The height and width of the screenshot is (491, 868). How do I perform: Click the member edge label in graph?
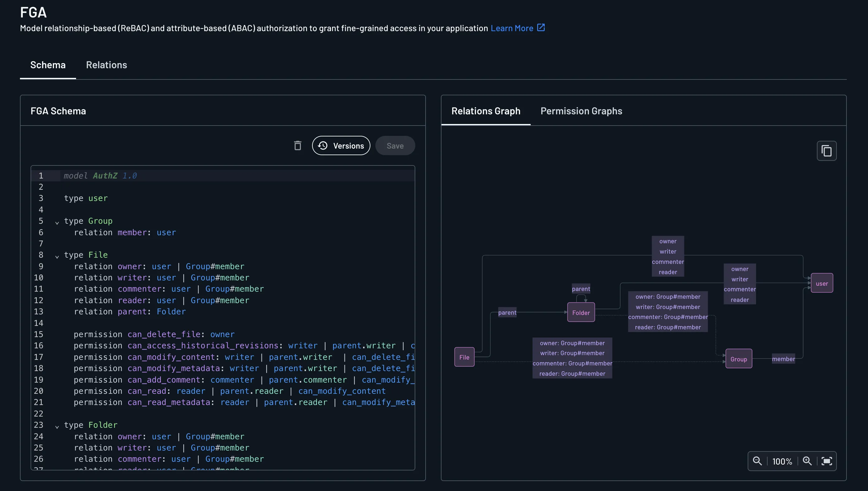click(x=783, y=359)
